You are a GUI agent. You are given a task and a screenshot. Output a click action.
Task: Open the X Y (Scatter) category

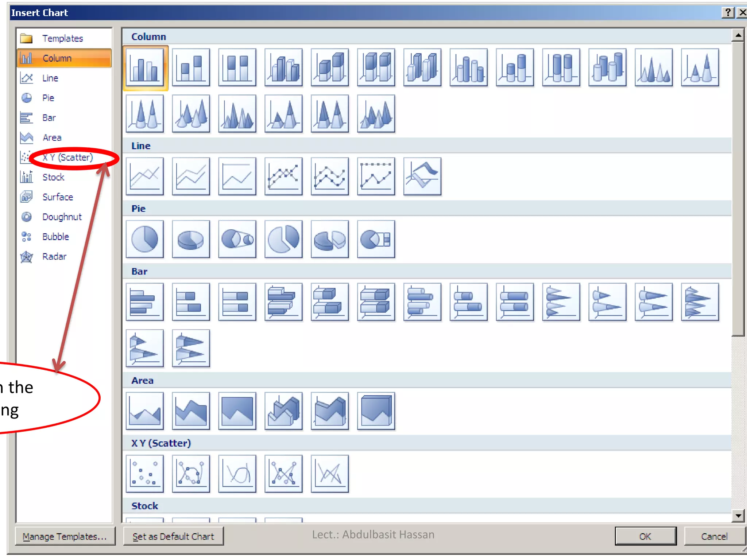tap(67, 157)
